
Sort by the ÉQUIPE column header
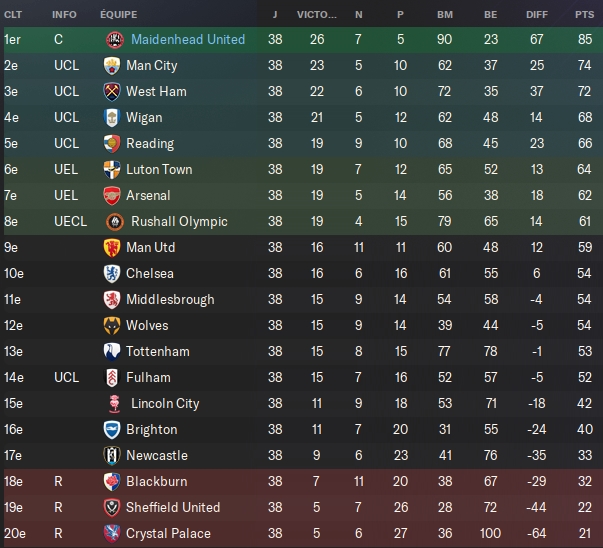pyautogui.click(x=118, y=15)
